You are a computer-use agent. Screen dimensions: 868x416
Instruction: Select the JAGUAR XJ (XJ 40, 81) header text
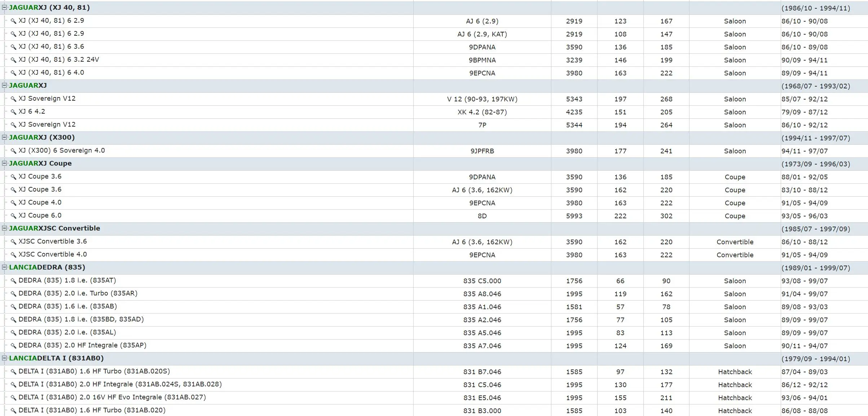(x=49, y=8)
